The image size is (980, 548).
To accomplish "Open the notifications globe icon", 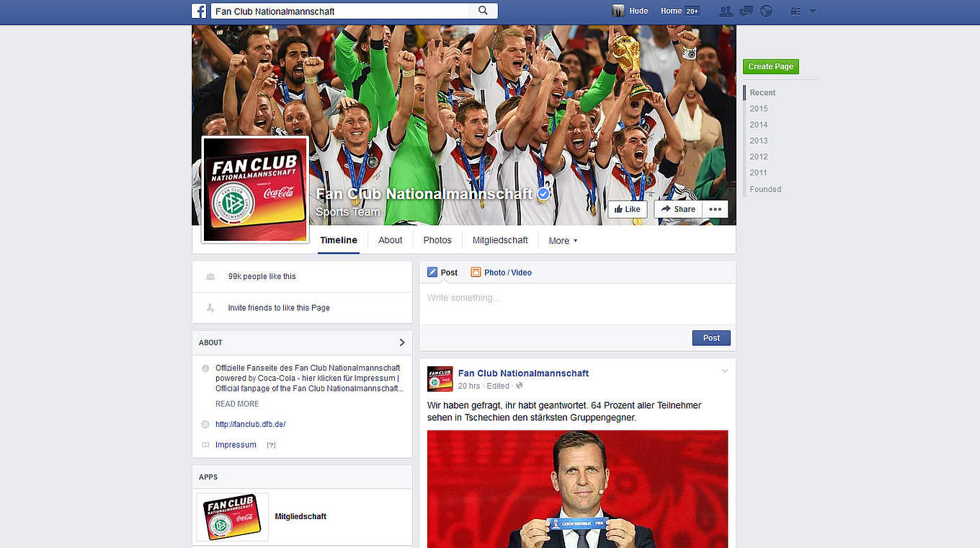I will [x=766, y=11].
